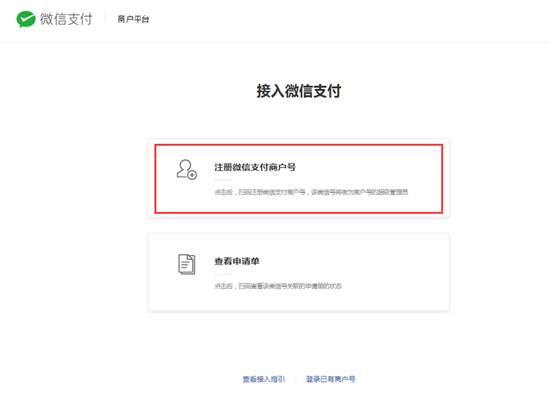Click the description under 注册微信支付商户号

coord(311,192)
